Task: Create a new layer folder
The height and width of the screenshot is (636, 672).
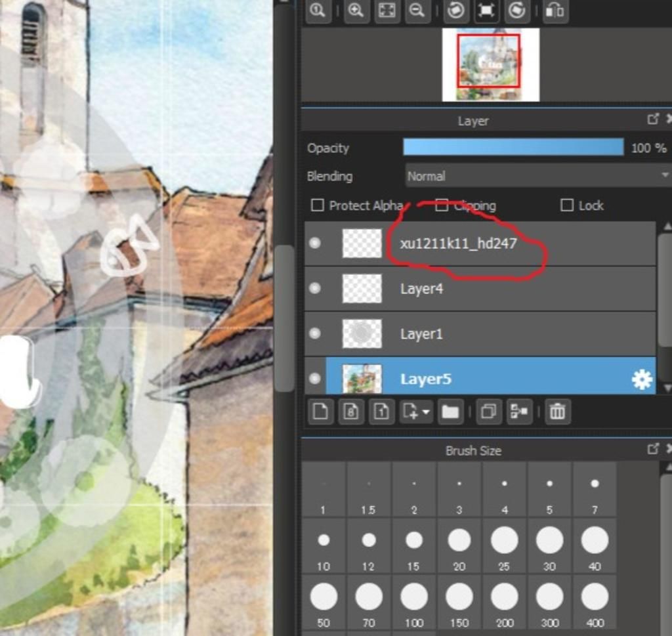Action: pos(450,412)
